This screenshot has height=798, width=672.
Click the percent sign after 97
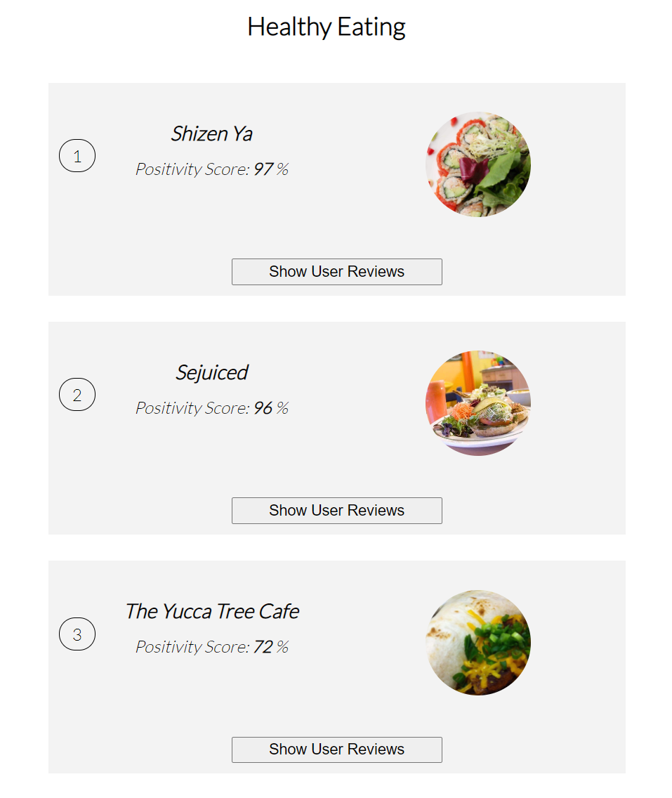pos(283,169)
